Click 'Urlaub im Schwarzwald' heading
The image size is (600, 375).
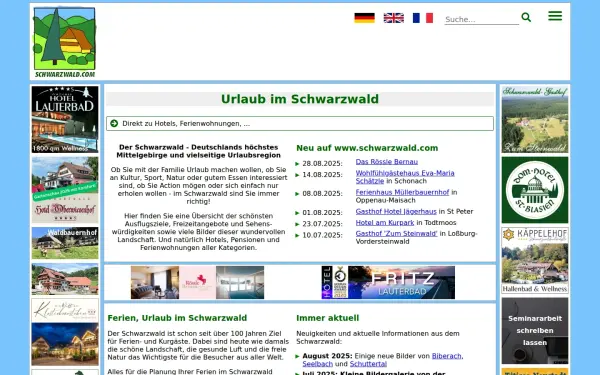click(300, 99)
